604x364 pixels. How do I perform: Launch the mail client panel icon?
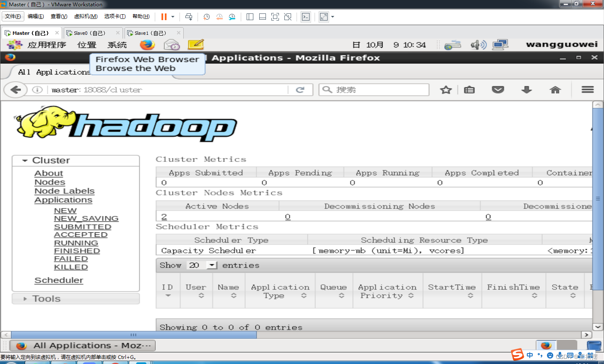(x=172, y=44)
